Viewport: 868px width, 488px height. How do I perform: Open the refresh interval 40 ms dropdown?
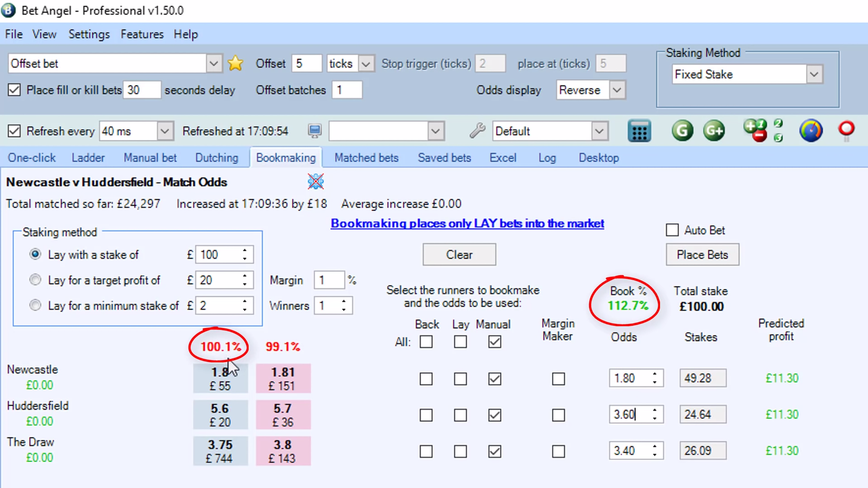pos(164,131)
